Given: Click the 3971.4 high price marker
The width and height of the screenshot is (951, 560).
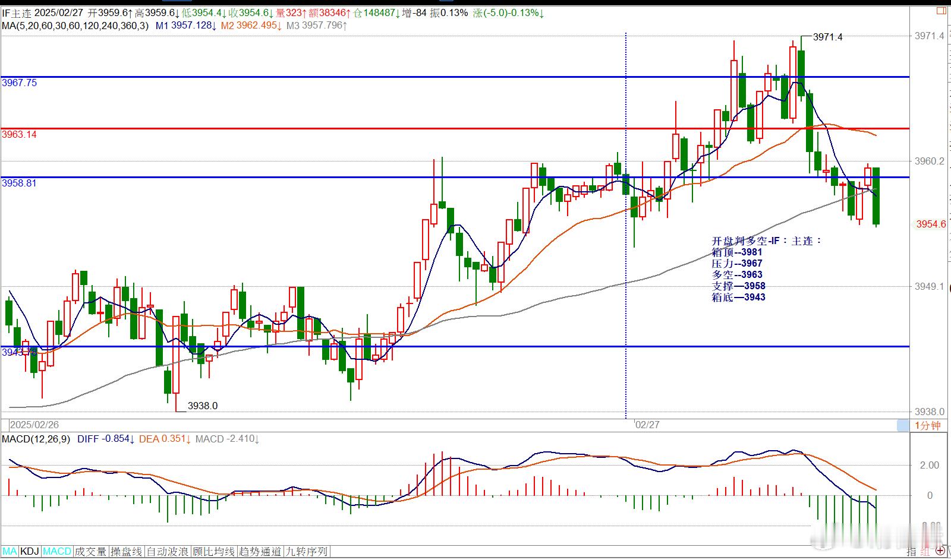Looking at the screenshot, I should point(827,37).
